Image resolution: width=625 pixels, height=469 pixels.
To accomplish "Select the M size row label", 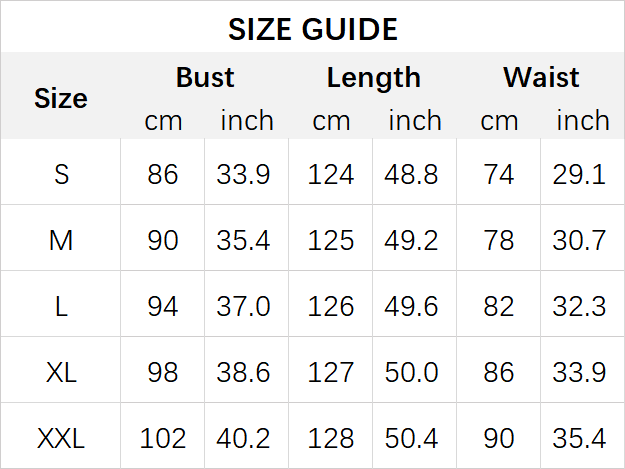I will tap(61, 240).
